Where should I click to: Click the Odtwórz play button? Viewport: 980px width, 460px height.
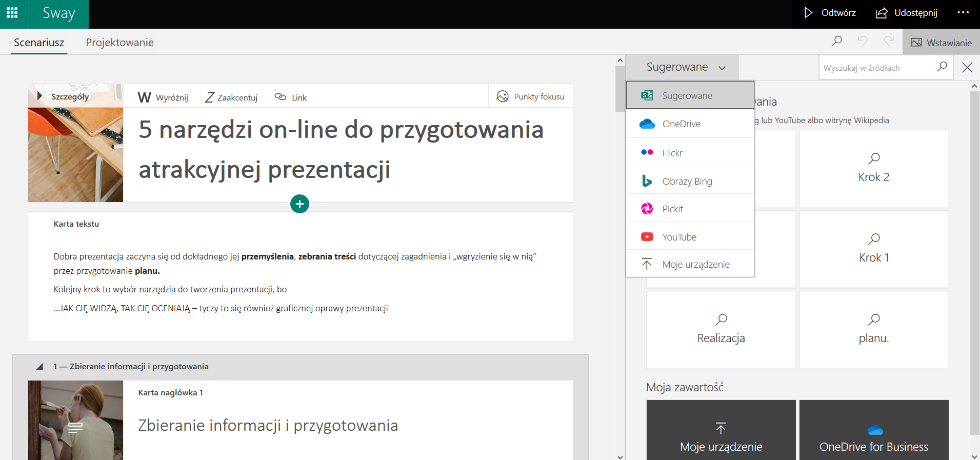click(x=829, y=13)
